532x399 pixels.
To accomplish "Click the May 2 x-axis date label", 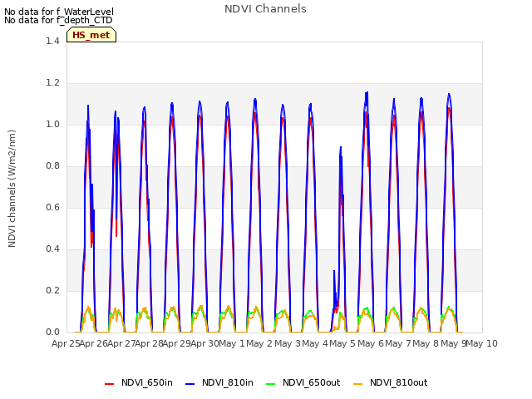I will click(259, 343).
